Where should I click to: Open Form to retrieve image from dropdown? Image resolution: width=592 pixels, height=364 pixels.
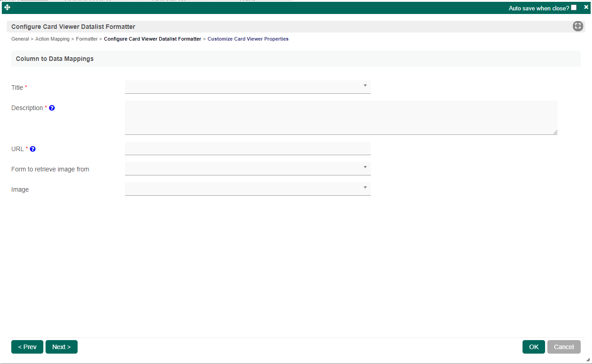[248, 169]
